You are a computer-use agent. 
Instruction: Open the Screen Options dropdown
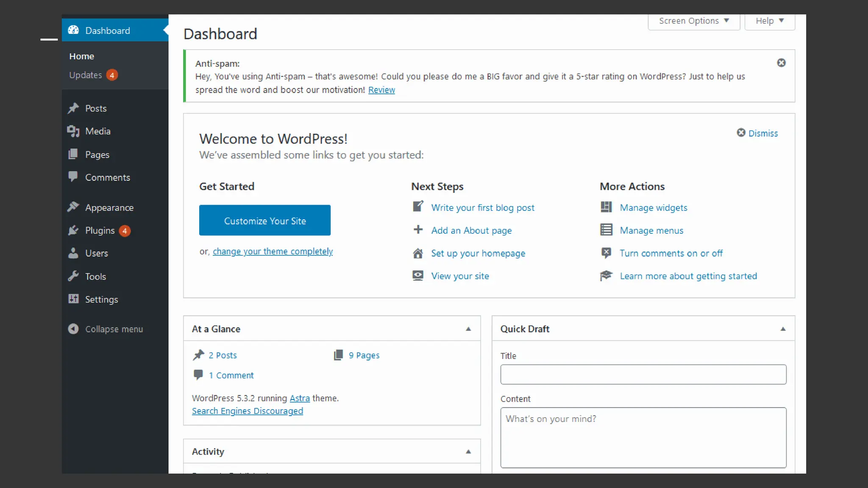pos(694,21)
